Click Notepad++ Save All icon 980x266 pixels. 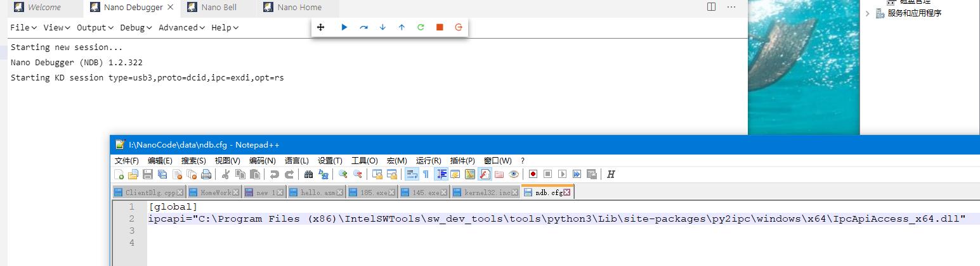(162, 174)
